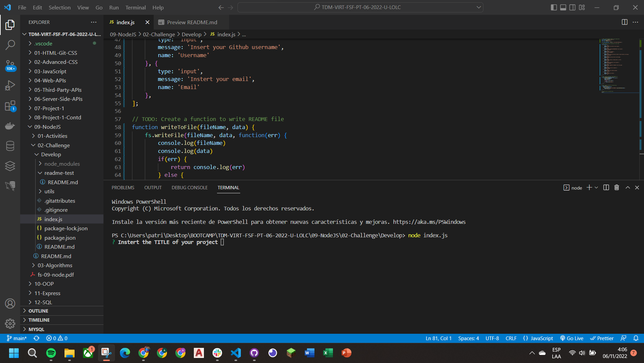Image resolution: width=644 pixels, height=363 pixels.
Task: Open the Search view in activity bar
Action: pos(10,45)
